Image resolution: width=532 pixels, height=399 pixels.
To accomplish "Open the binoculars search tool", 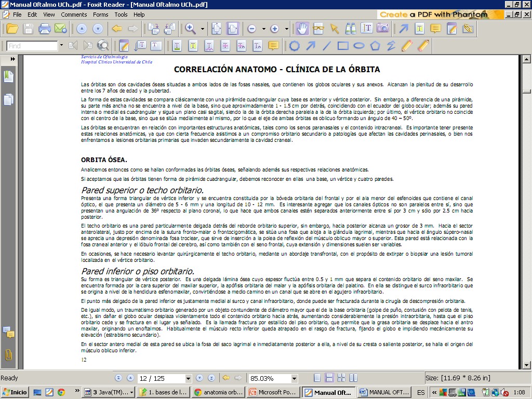I will [x=351, y=29].
